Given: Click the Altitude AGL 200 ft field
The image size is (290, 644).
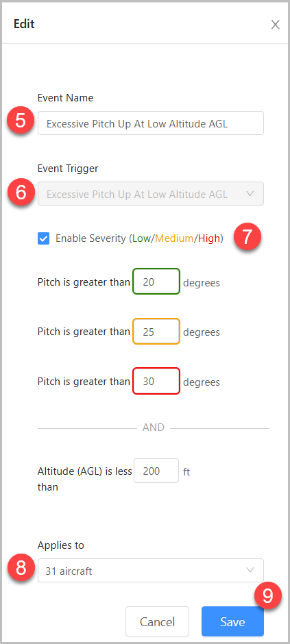Looking at the screenshot, I should tap(156, 471).
